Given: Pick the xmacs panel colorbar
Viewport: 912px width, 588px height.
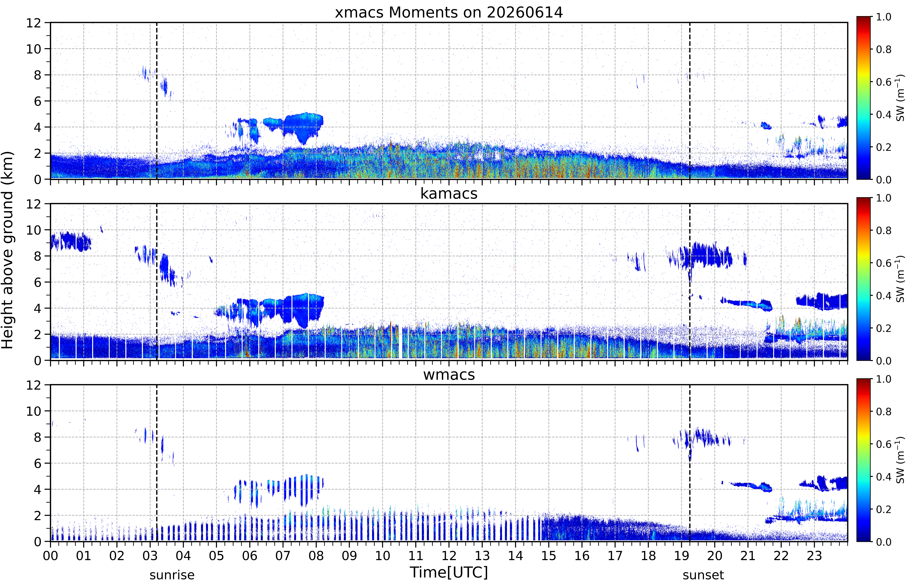Looking at the screenshot, I should pyautogui.click(x=863, y=98).
